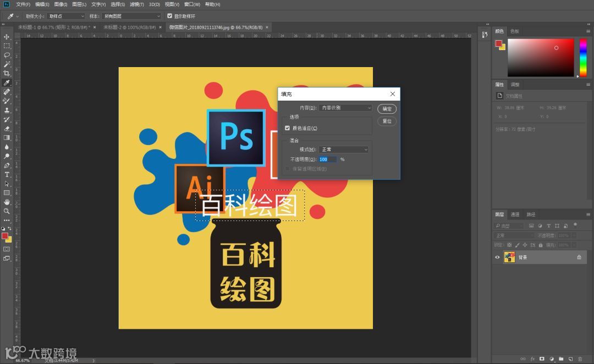Select the Rectangle shape tool
The height and width of the screenshot is (364, 594).
[x=7, y=193]
